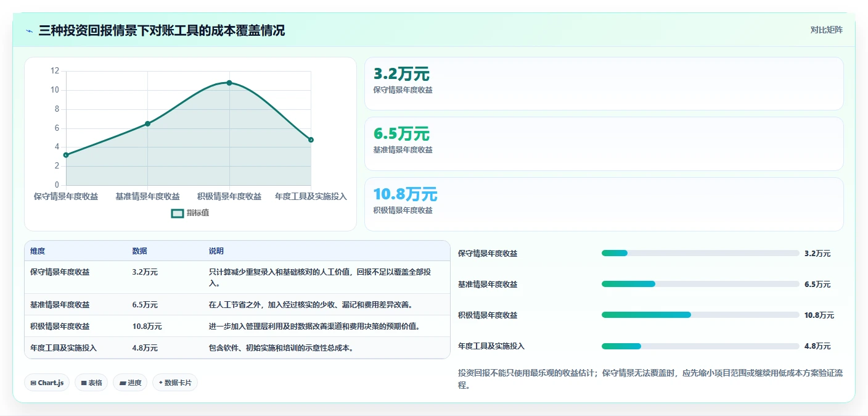868x416 pixels.
Task: Click the chart peak point for 积极情景年度收益
Action: point(229,83)
